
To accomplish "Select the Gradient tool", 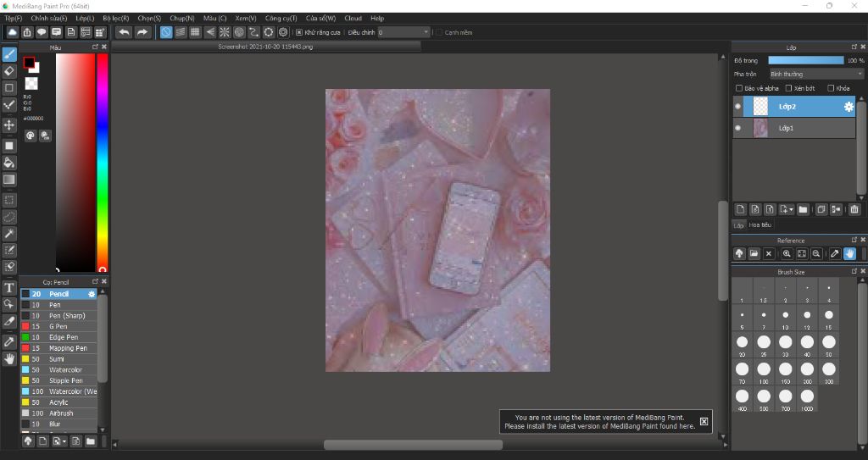I will coord(9,180).
